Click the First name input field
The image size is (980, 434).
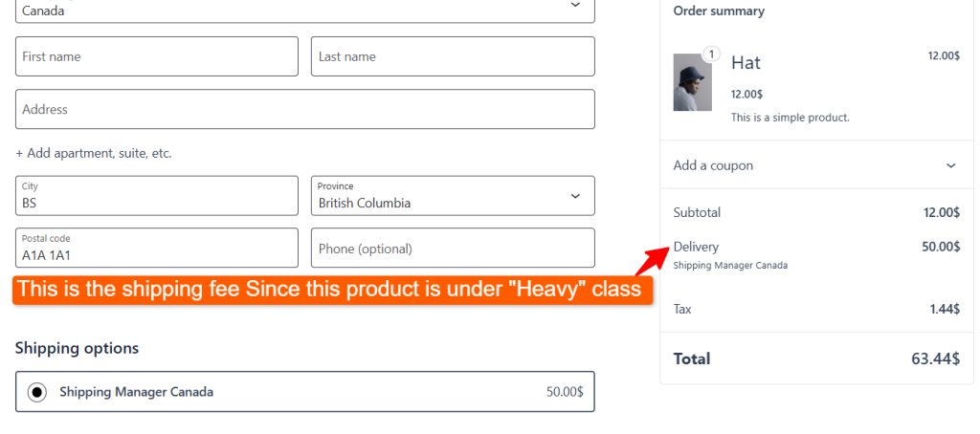tap(156, 56)
